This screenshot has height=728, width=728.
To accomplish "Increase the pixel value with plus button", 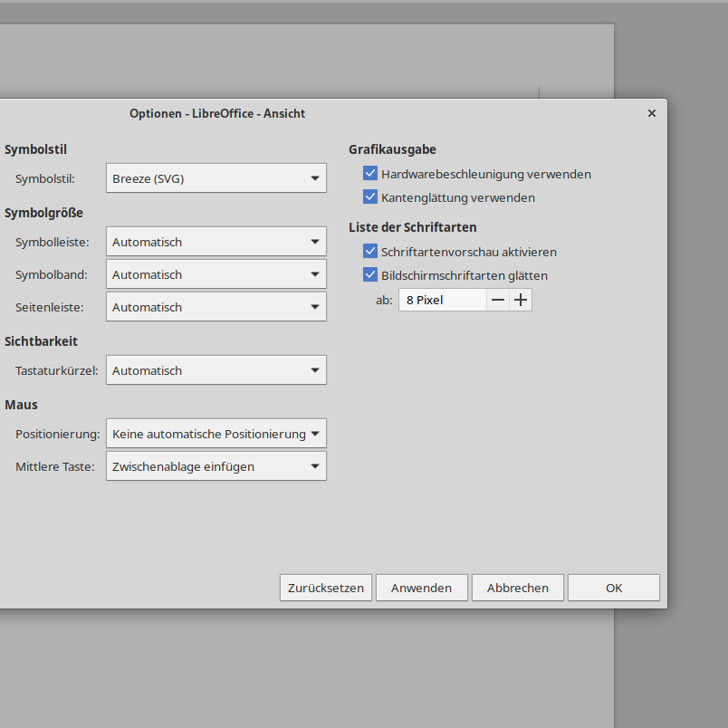I will (521, 300).
